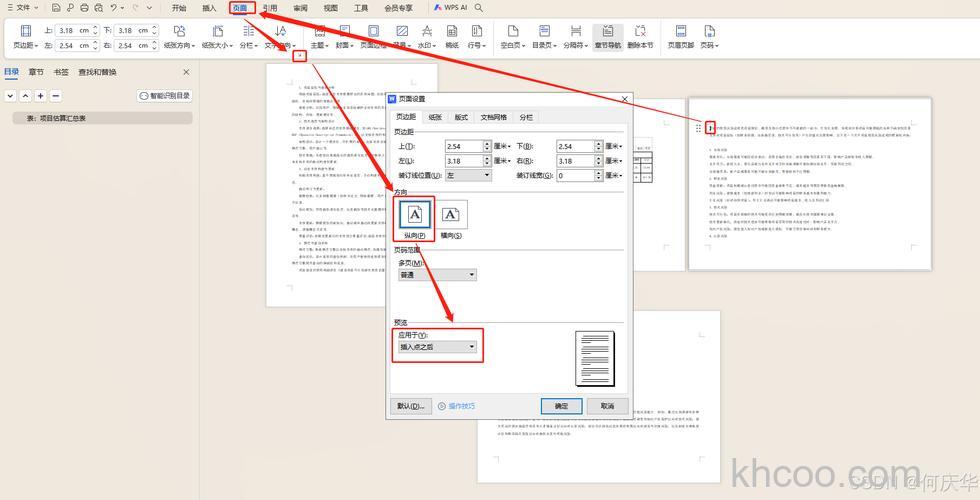This screenshot has width=980, height=500.
Task: Click the 确定 confirm button
Action: (x=561, y=406)
